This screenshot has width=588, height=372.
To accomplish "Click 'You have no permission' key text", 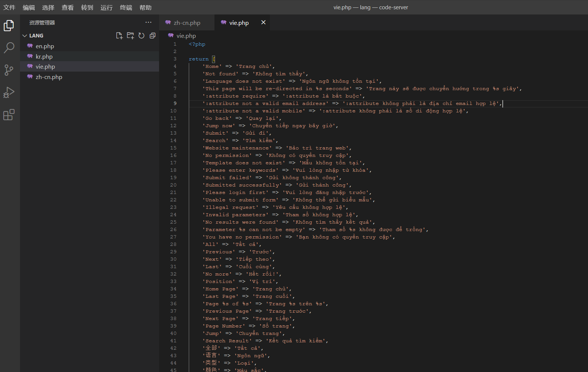I will 242,237.
